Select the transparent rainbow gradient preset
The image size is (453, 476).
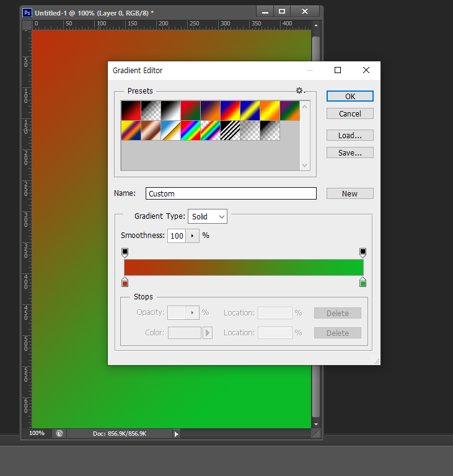(211, 131)
